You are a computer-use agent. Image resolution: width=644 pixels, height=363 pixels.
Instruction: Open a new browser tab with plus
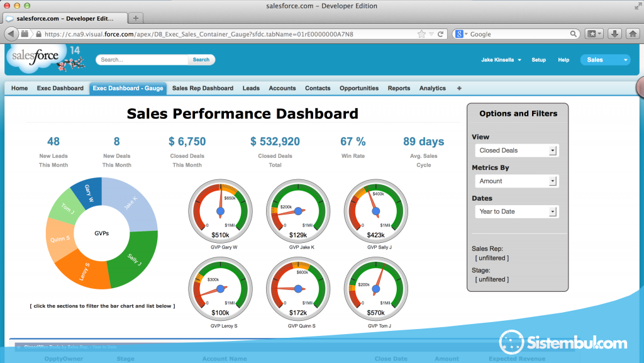[x=136, y=18]
